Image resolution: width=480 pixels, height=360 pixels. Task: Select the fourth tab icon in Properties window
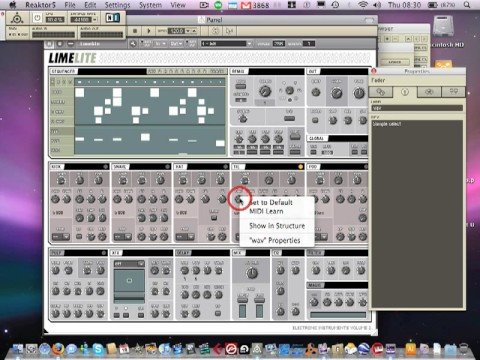(x=453, y=91)
